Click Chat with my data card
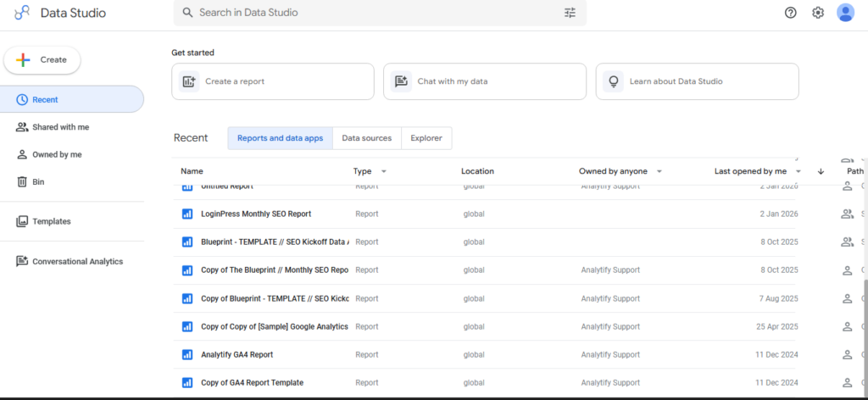Screen dimensions: 868x400 (484, 81)
